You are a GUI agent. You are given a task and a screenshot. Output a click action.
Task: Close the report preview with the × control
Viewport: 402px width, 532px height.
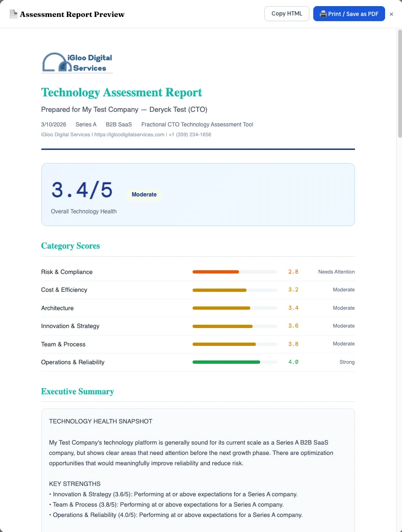[x=391, y=14]
